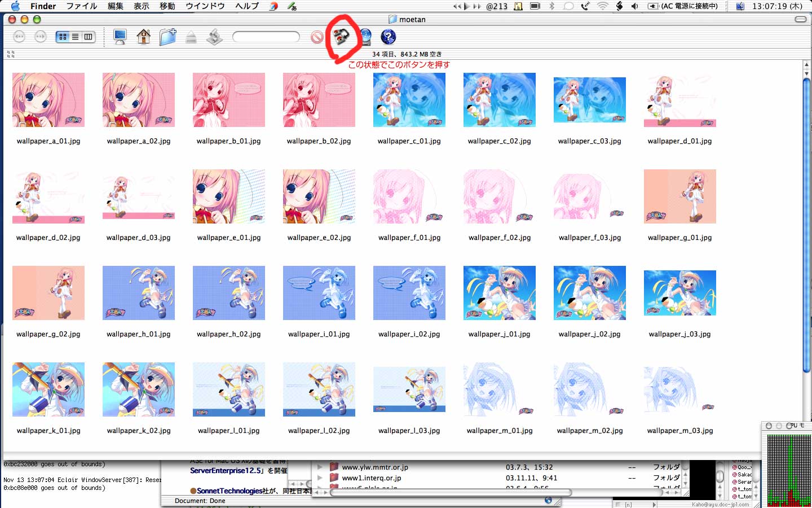Screen dimensions: 812x508
Task: Click the Applications icon in toolbar
Action: coord(214,37)
